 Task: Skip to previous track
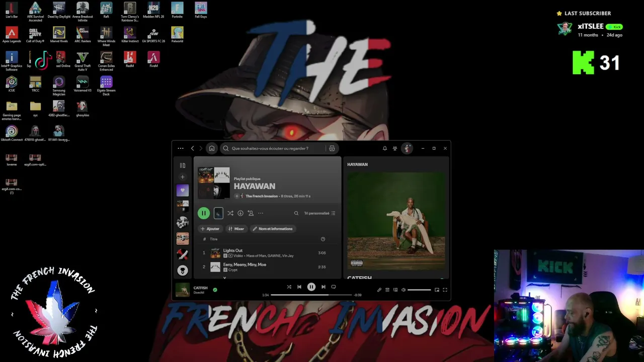pyautogui.click(x=299, y=287)
